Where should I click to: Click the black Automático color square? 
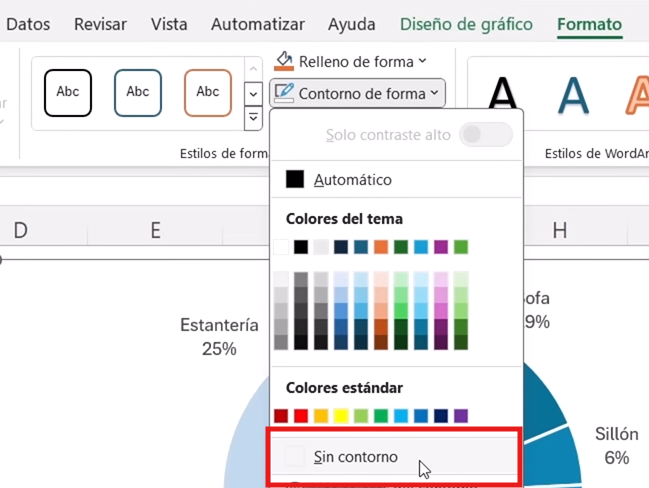click(295, 179)
